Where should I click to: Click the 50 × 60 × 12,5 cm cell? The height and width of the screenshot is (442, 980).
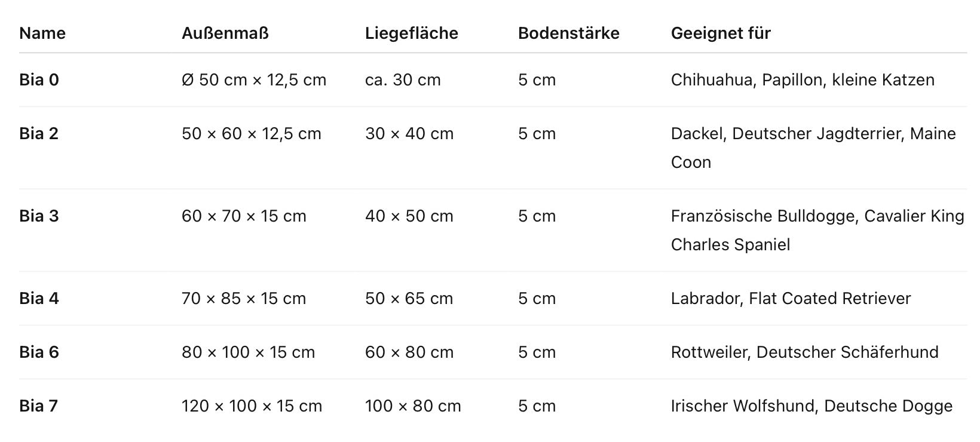(x=252, y=133)
